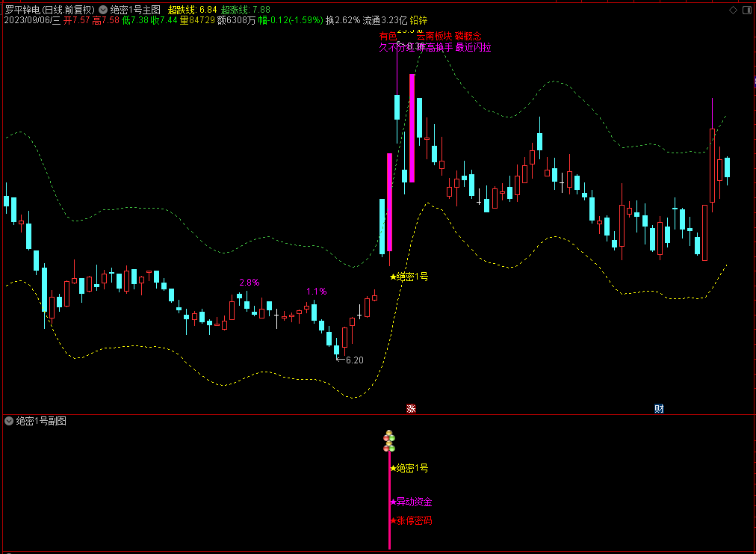Click the magenta 最近闪拉 label
This screenshot has width=756, height=554.
(473, 47)
